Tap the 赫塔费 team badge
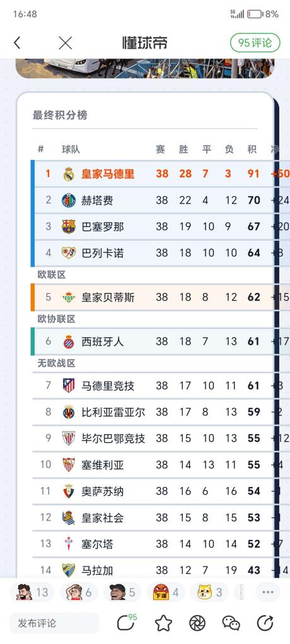This screenshot has height=644, width=290. tap(69, 200)
